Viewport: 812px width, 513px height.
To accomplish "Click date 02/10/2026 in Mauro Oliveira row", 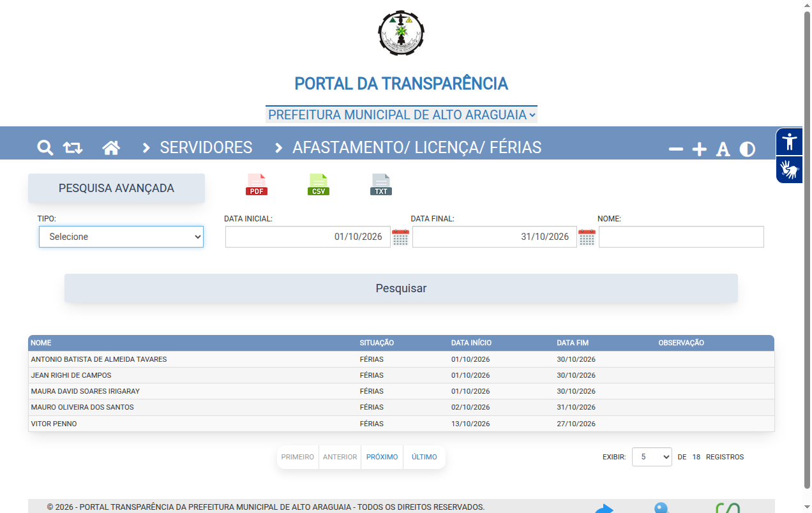I will (470, 407).
